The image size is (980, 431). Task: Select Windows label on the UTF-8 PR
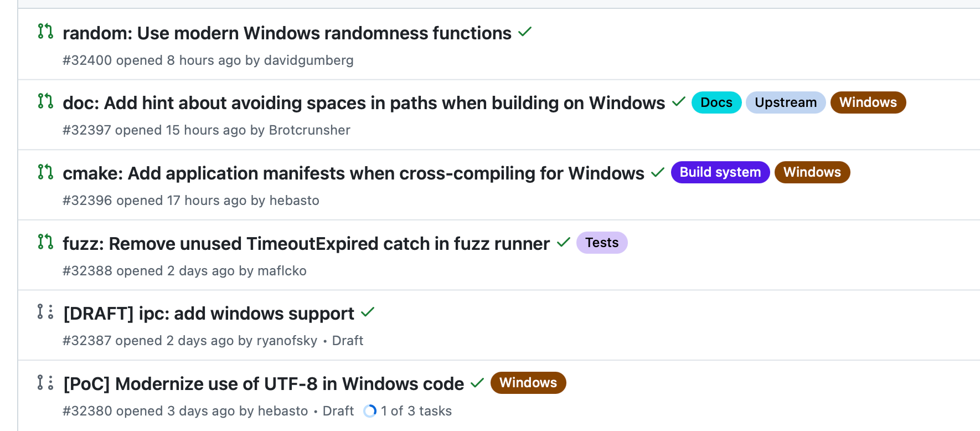point(528,383)
